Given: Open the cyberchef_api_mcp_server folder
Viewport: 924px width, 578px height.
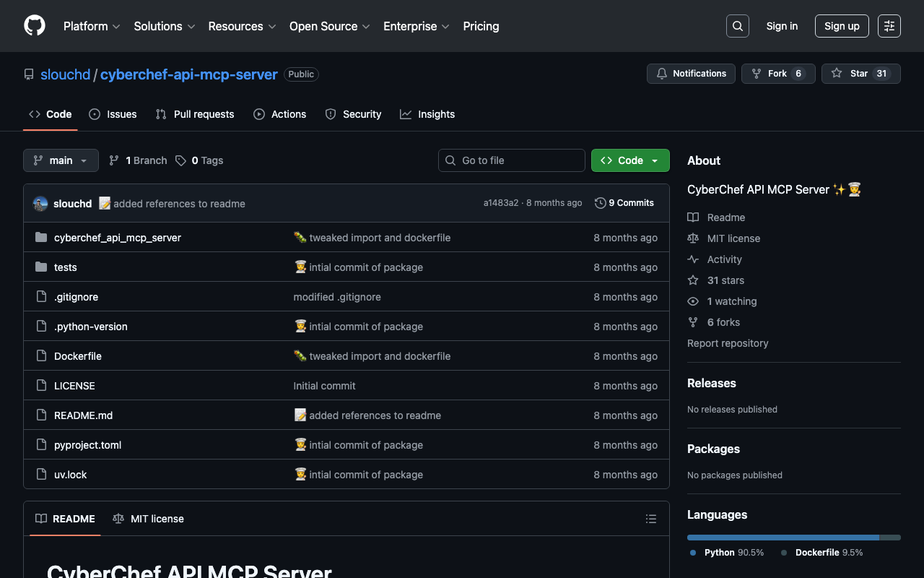Looking at the screenshot, I should [x=117, y=238].
